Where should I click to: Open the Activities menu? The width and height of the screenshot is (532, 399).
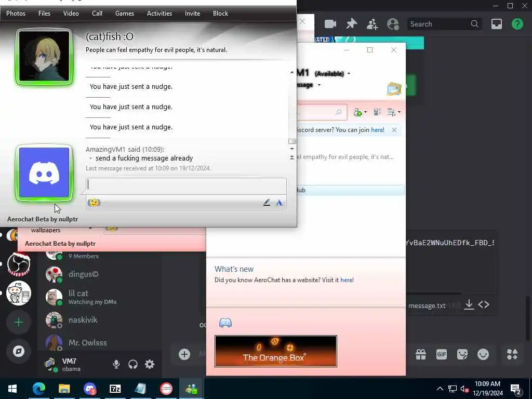159,13
